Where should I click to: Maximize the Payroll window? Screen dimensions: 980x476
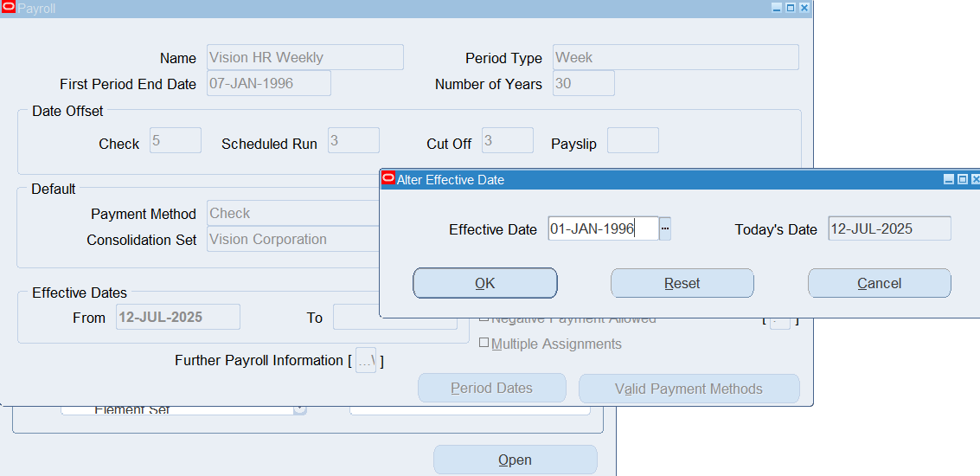(790, 8)
